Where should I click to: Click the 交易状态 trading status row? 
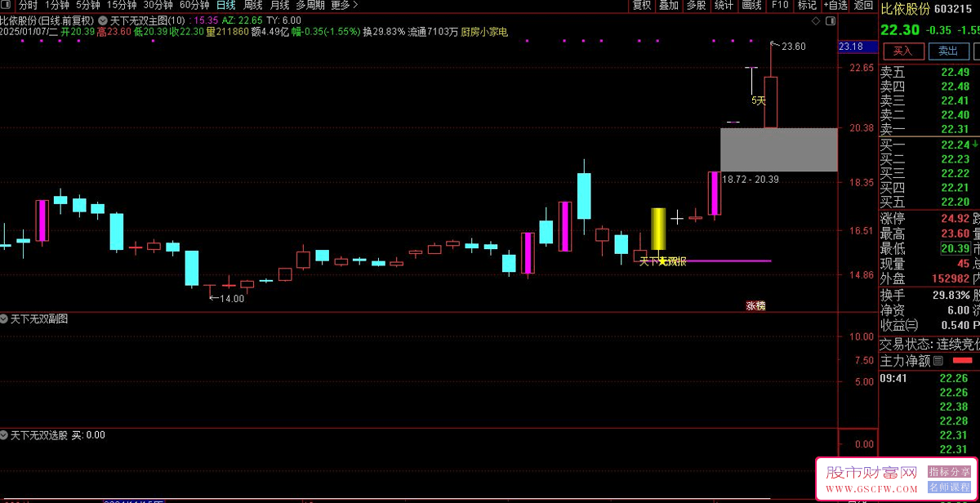(929, 344)
